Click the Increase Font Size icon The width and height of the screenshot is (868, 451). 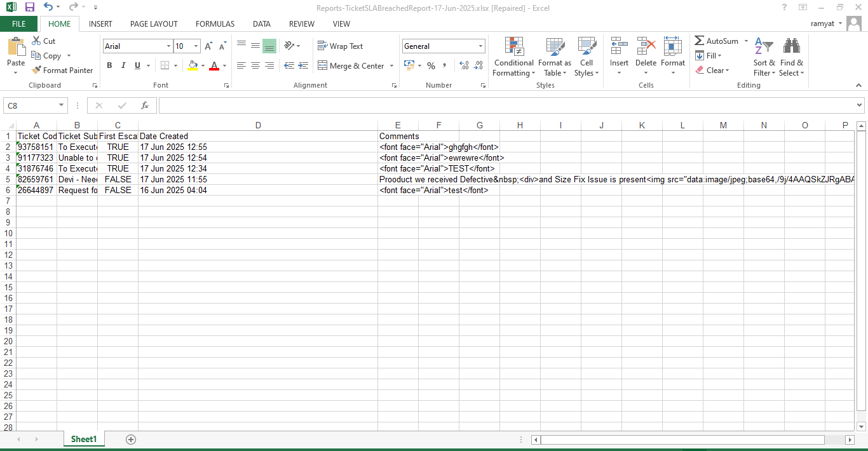coord(208,46)
